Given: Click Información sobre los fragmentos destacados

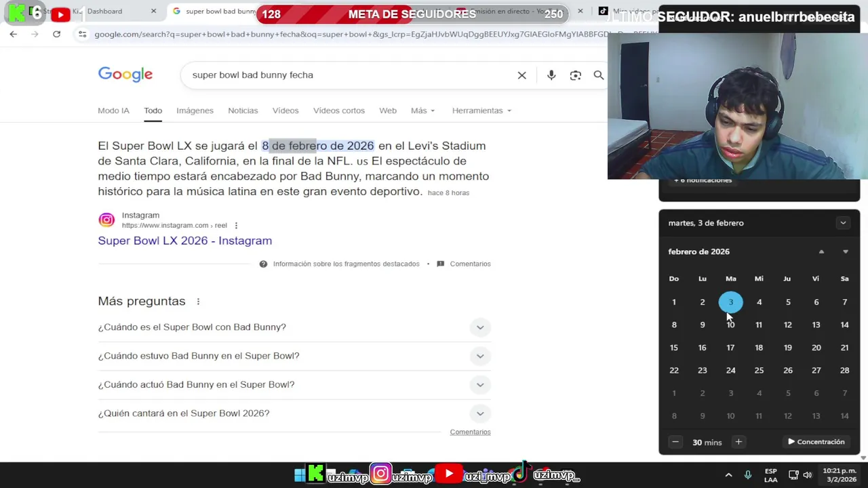Looking at the screenshot, I should tap(346, 264).
